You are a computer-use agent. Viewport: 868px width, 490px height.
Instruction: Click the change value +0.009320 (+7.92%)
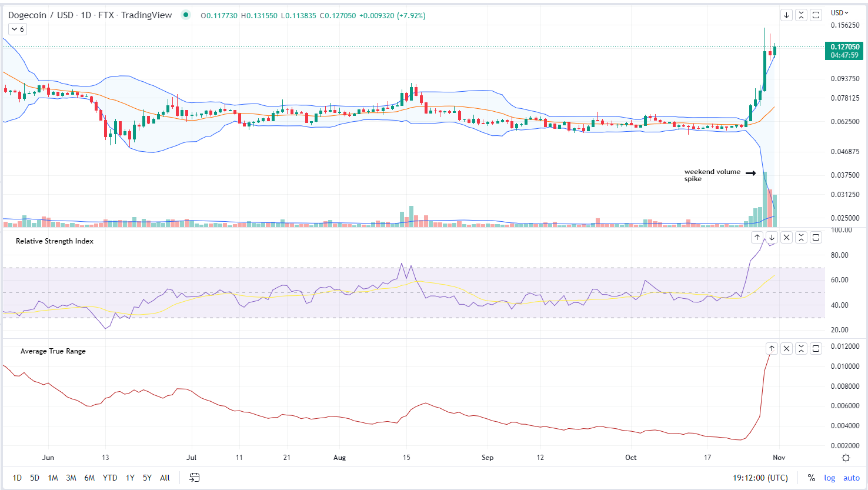pos(392,16)
